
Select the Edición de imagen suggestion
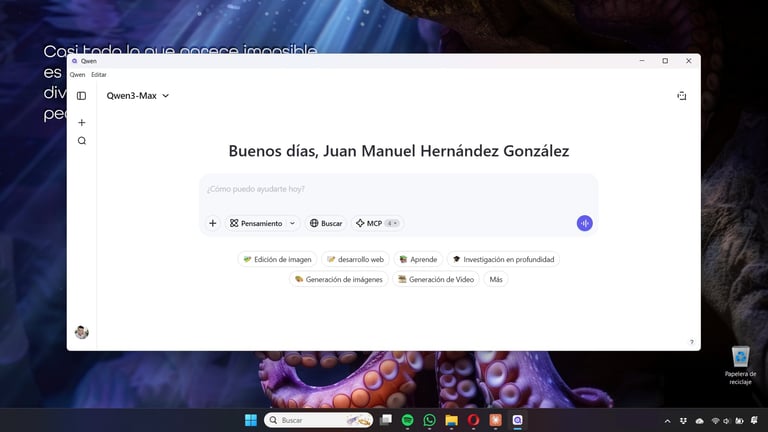(277, 260)
